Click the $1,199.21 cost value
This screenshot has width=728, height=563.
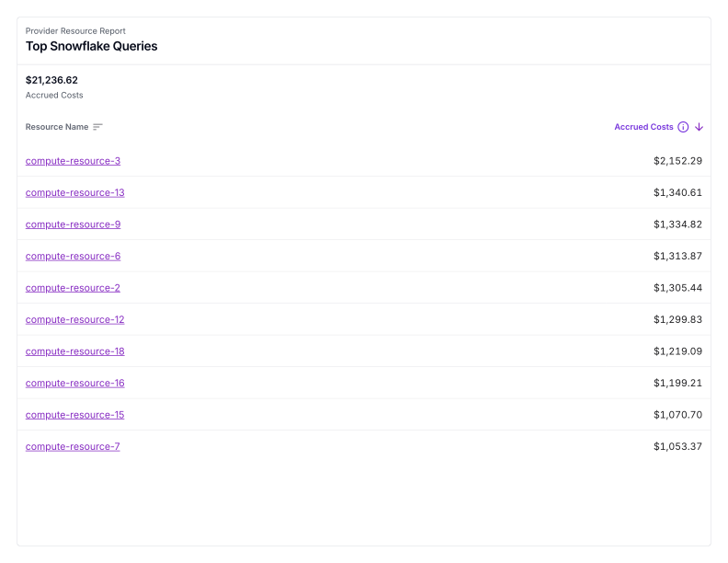click(677, 383)
